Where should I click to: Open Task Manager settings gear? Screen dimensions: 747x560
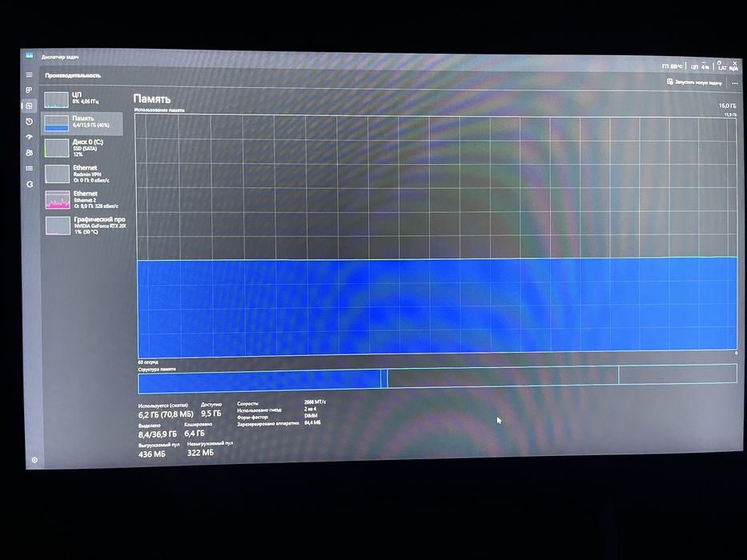tap(34, 460)
